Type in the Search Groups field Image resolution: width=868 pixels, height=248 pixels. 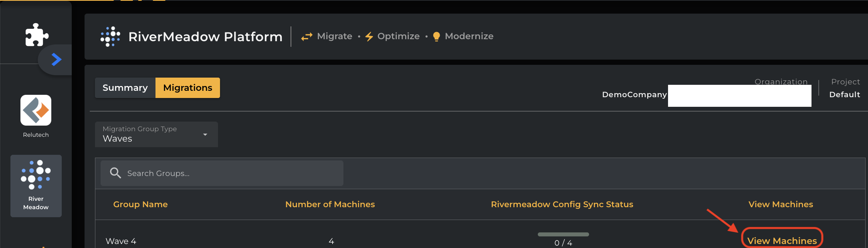click(x=232, y=173)
